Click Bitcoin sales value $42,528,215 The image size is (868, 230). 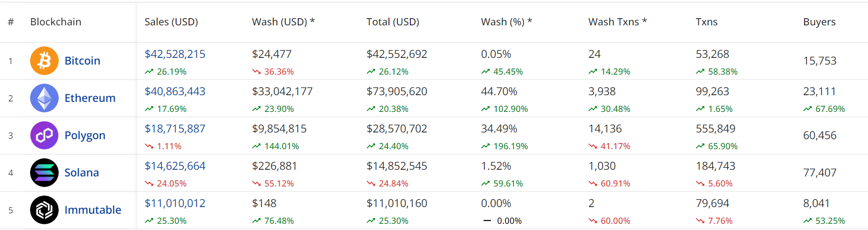(175, 54)
